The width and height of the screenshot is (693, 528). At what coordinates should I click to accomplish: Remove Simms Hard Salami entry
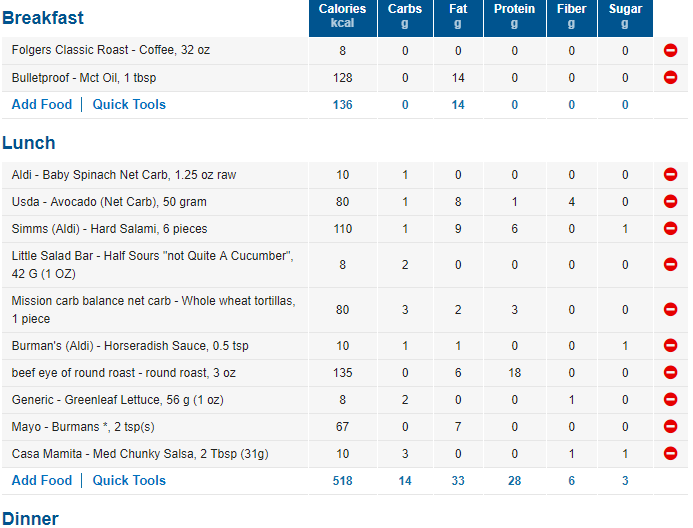[x=670, y=228]
